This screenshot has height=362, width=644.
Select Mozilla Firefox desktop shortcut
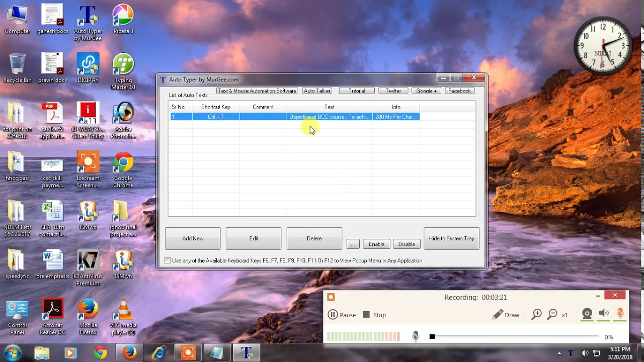[x=88, y=317]
